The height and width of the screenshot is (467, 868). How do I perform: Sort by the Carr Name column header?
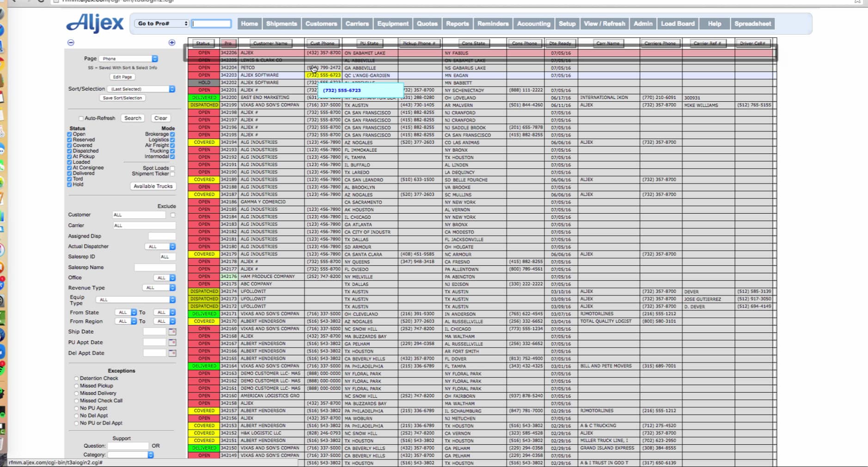click(x=608, y=43)
